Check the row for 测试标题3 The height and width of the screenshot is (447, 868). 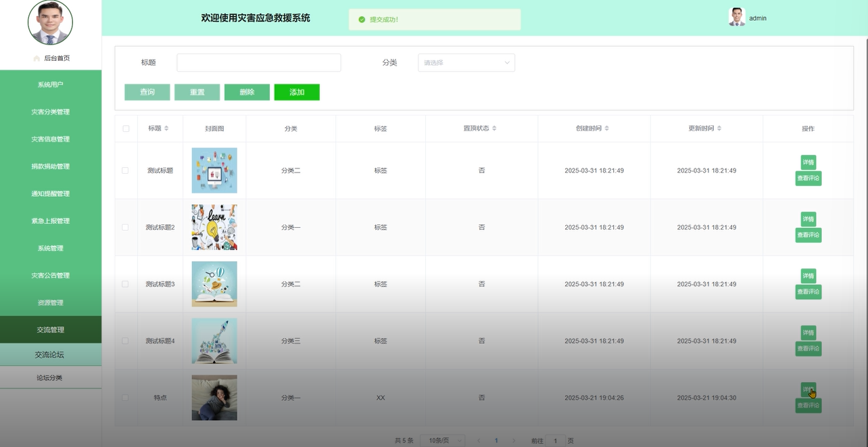125,284
